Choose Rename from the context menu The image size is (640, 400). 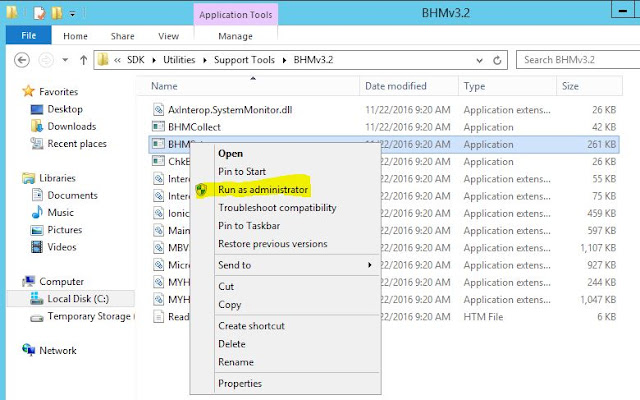(x=236, y=362)
